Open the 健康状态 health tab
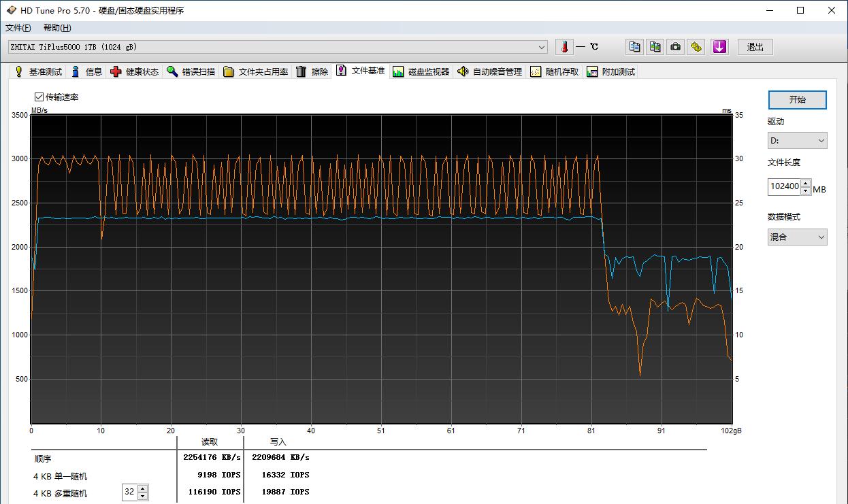Viewport: 848px width, 504px height. click(135, 72)
